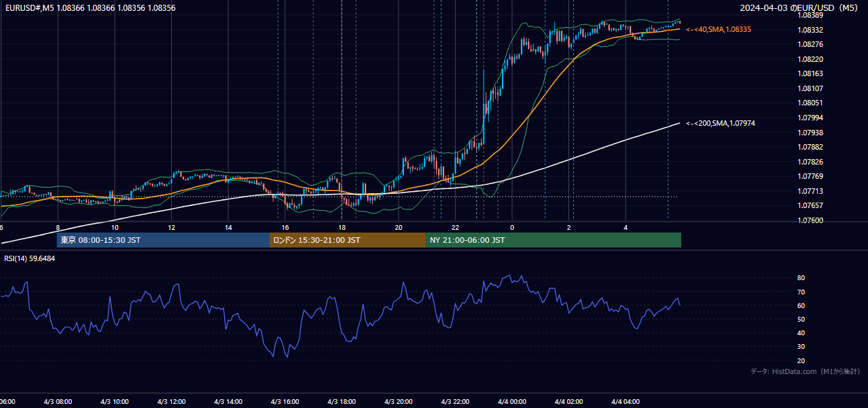Click hour tick 16 under the price chart

(285, 227)
